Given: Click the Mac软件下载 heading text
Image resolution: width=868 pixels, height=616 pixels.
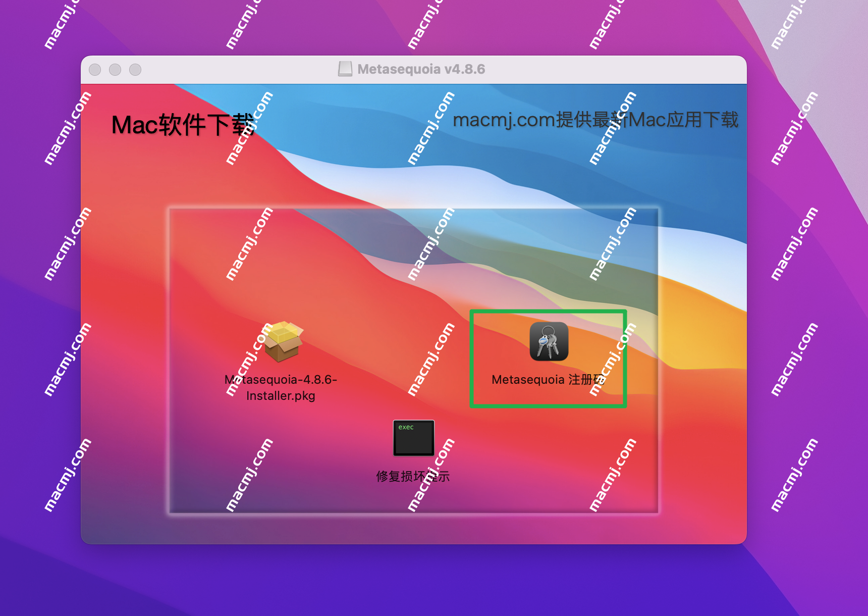Looking at the screenshot, I should click(x=183, y=125).
